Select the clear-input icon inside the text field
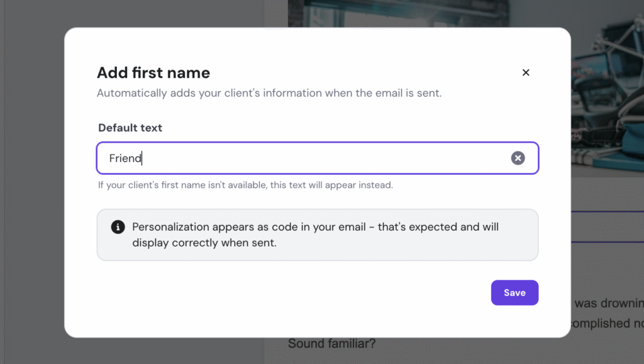The height and width of the screenshot is (364, 644). click(518, 158)
